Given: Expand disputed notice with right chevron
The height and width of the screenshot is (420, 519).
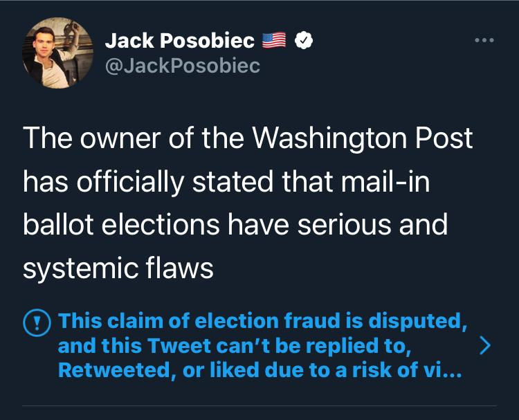Looking at the screenshot, I should point(485,346).
